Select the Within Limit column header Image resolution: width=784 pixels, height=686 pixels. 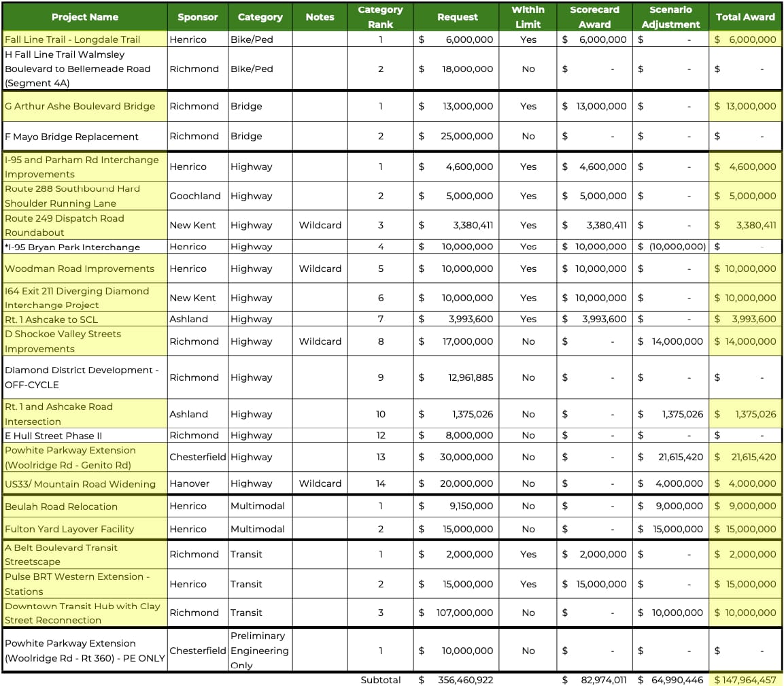click(528, 17)
